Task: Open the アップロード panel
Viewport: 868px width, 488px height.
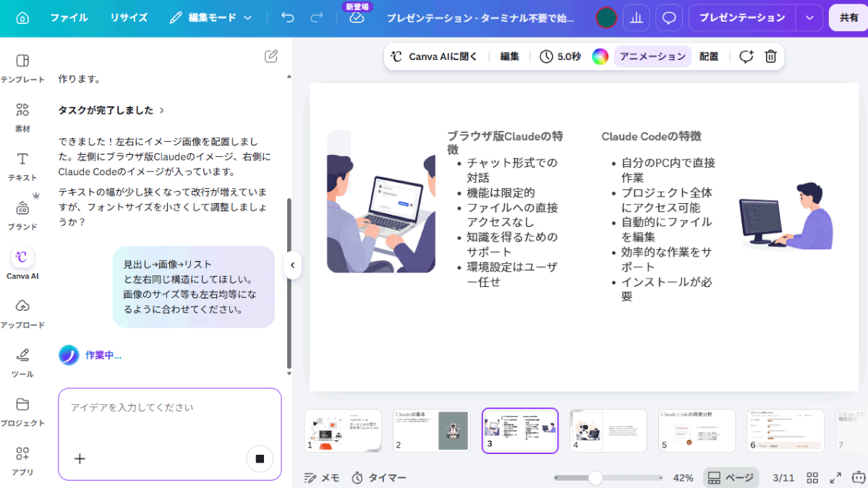Action: (22, 313)
